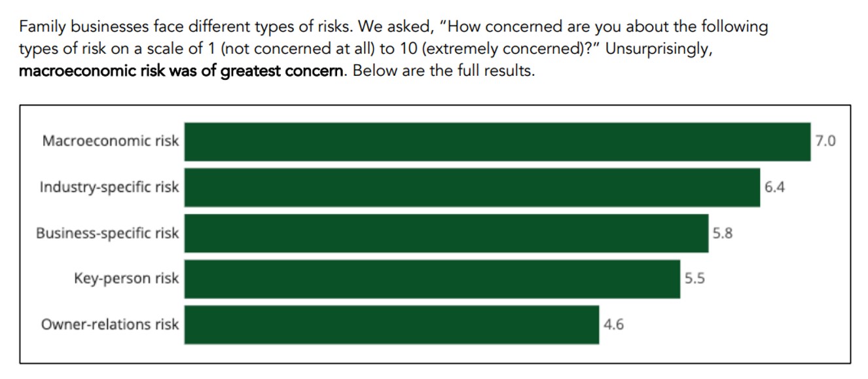Select the 5.8 data value label

click(722, 232)
